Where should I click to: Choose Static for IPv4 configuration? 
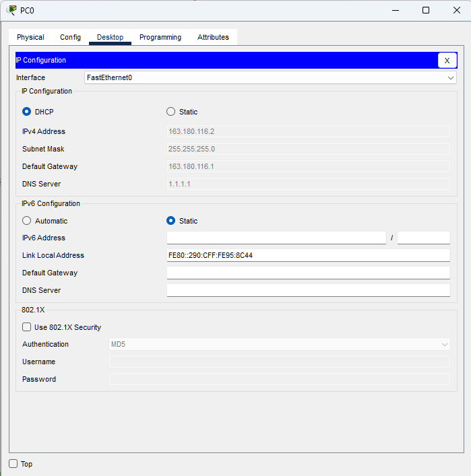point(170,112)
